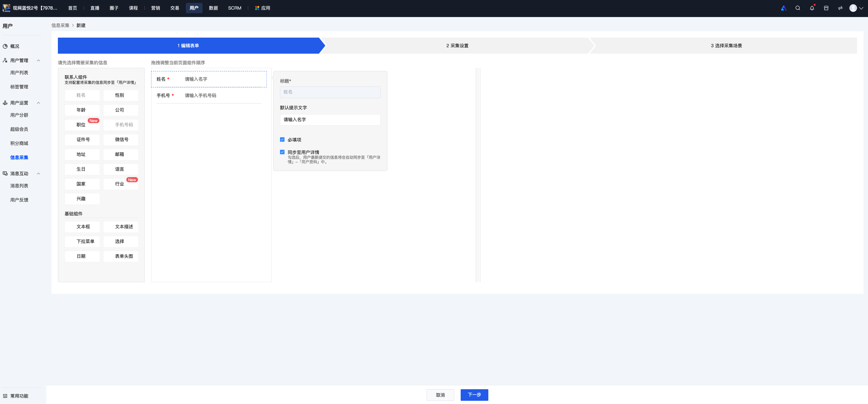
Task: Add the 下拉菜单 basic component
Action: (82, 242)
